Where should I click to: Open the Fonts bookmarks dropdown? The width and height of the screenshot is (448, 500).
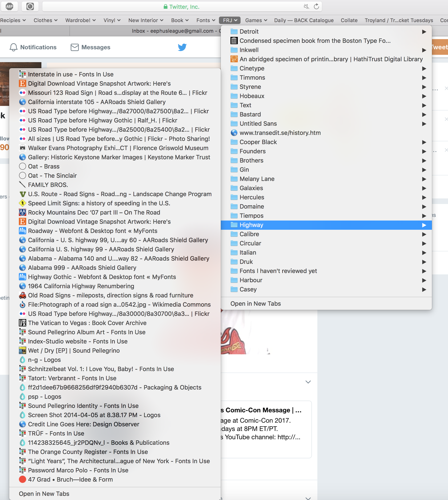click(206, 20)
